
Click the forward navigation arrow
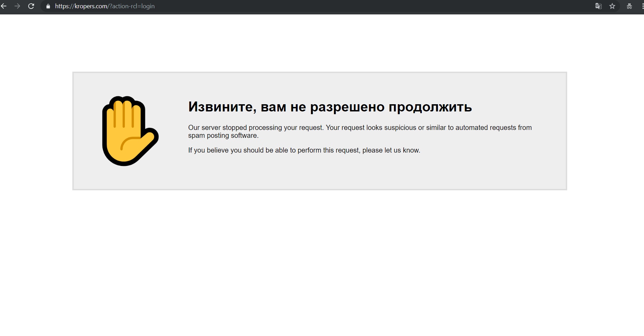(x=17, y=6)
